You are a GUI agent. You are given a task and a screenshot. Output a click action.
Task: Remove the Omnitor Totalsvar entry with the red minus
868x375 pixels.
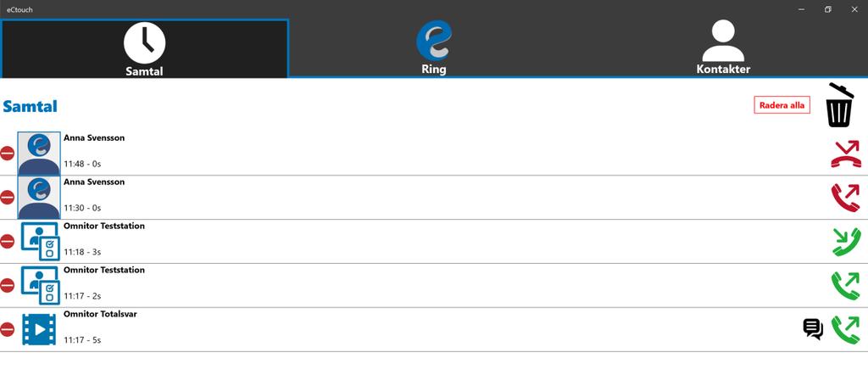coord(7,329)
